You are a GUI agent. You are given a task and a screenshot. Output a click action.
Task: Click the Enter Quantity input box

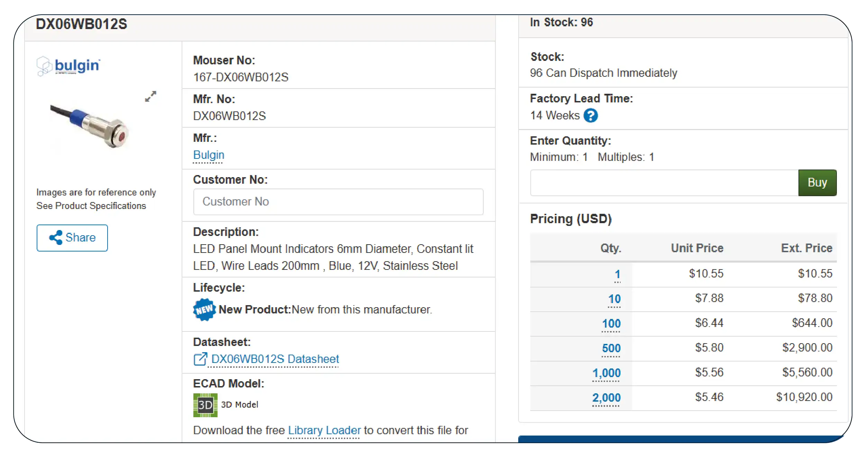click(x=664, y=183)
